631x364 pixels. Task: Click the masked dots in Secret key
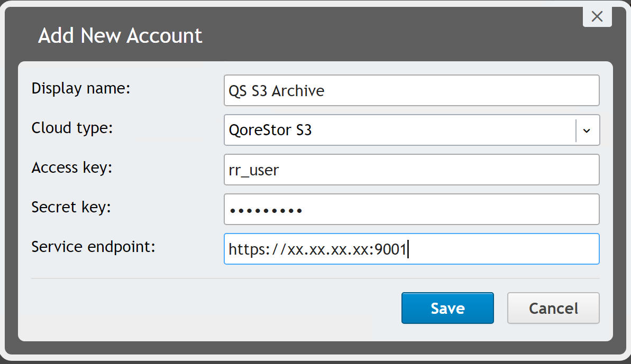(x=266, y=210)
